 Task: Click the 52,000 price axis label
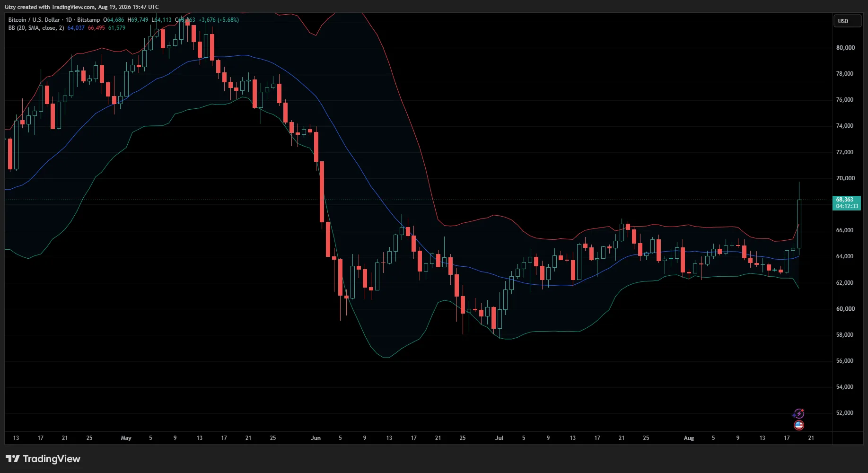click(845, 413)
